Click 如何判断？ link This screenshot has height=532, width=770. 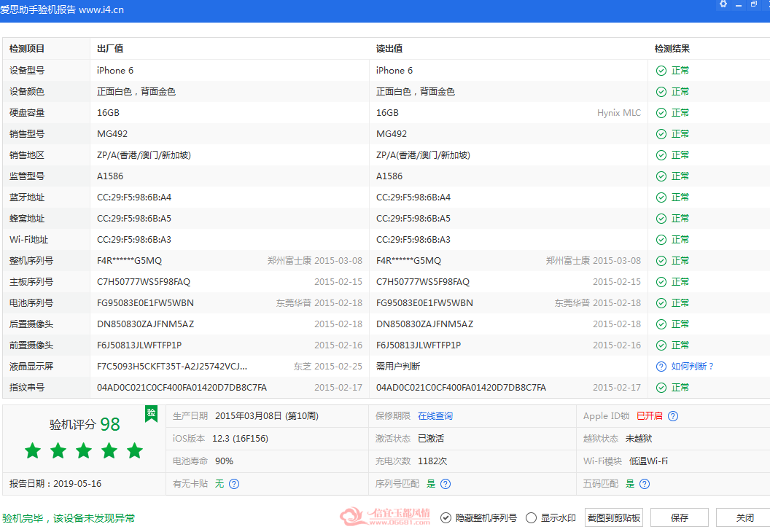tap(693, 367)
